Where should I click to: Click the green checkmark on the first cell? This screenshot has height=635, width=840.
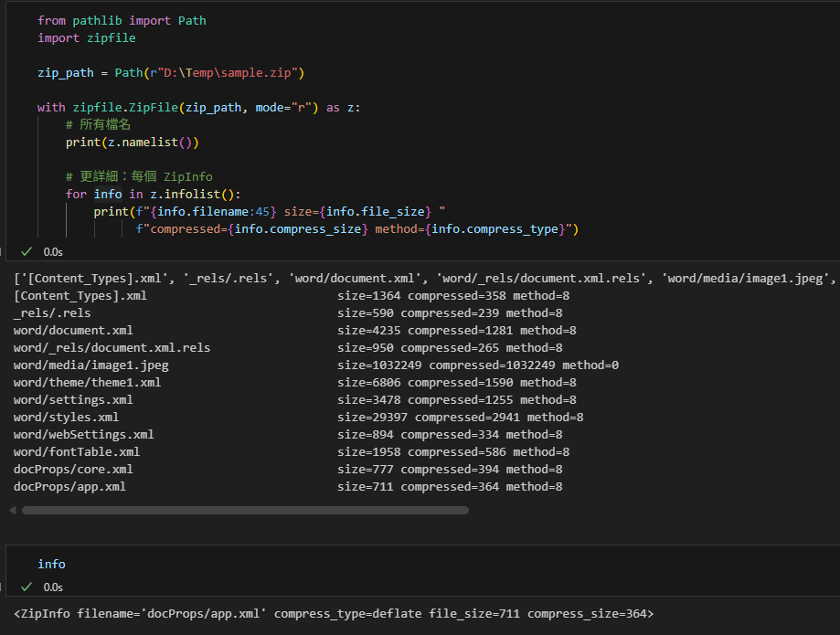[26, 251]
